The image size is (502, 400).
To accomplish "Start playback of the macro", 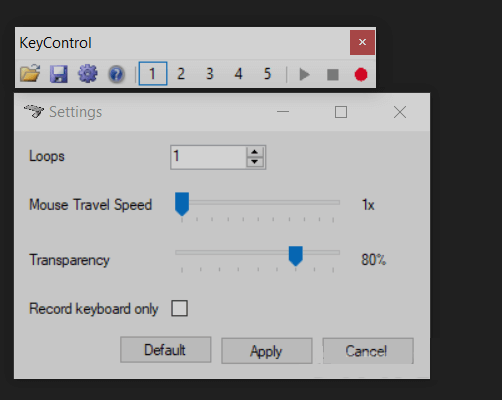I will point(304,74).
